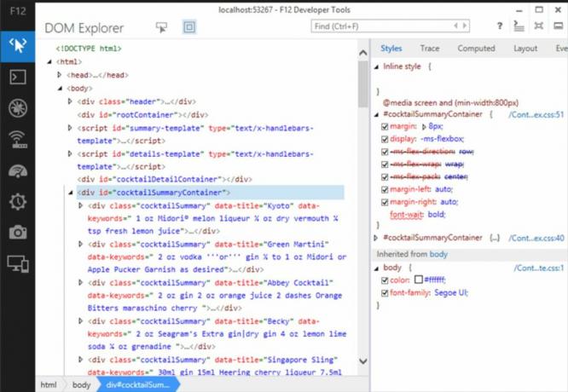This screenshot has height=392, width=568.
Task: Go to previous Find result arrow
Action: point(455,26)
